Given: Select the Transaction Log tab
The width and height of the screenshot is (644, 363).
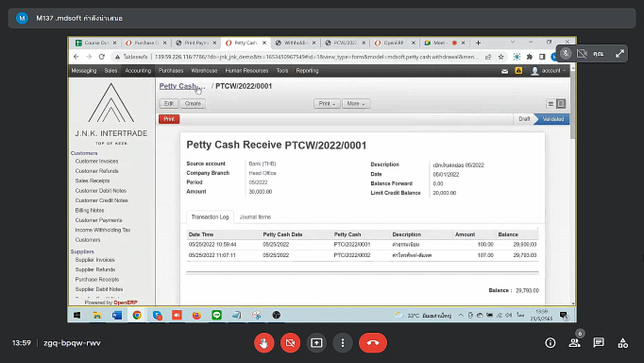Looking at the screenshot, I should [210, 216].
